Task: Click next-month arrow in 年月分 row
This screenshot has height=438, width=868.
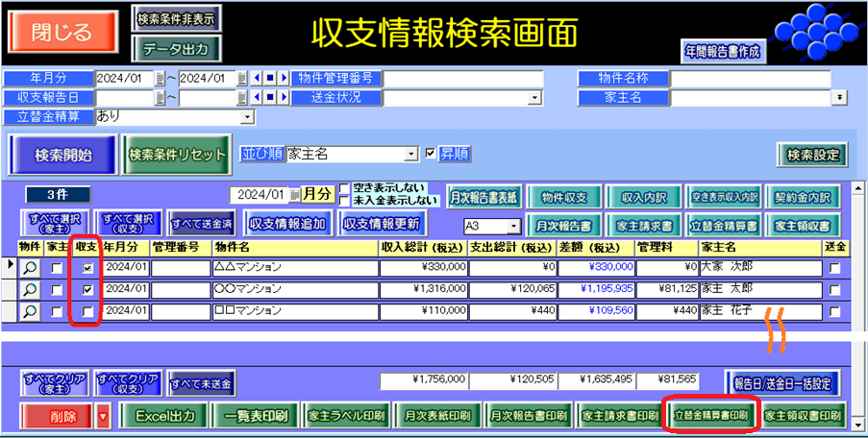Action: 284,79
